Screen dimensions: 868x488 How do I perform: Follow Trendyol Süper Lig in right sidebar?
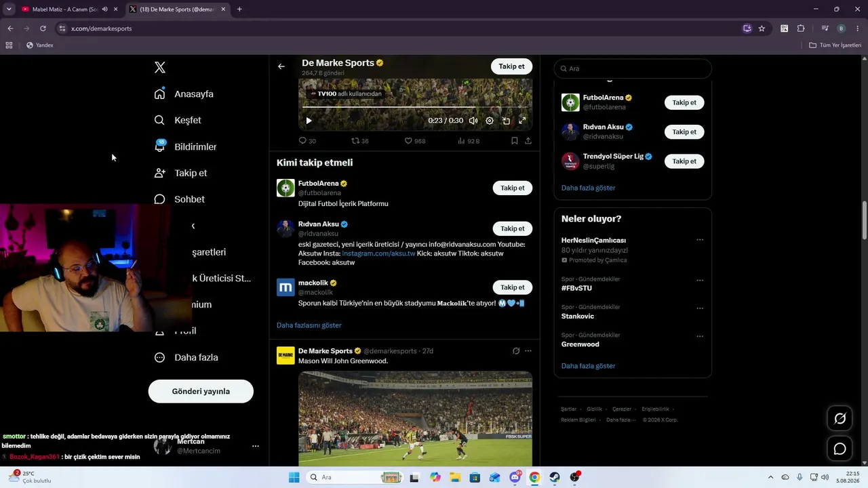(x=684, y=161)
